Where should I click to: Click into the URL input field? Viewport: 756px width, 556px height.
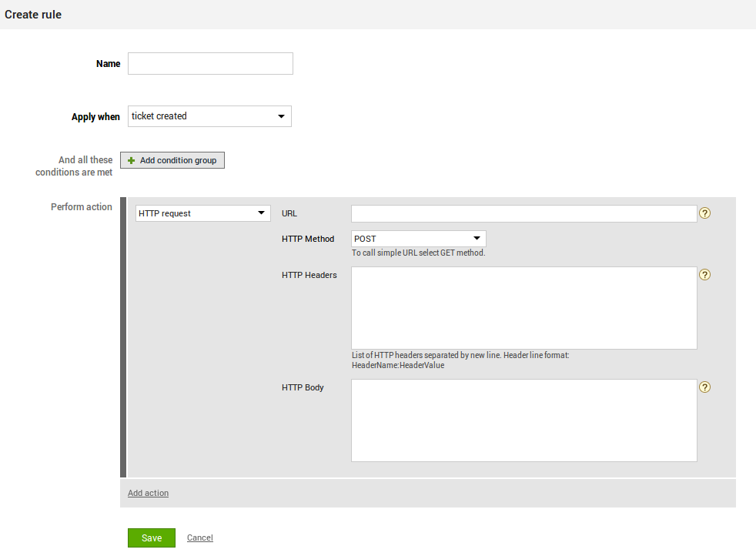point(524,213)
